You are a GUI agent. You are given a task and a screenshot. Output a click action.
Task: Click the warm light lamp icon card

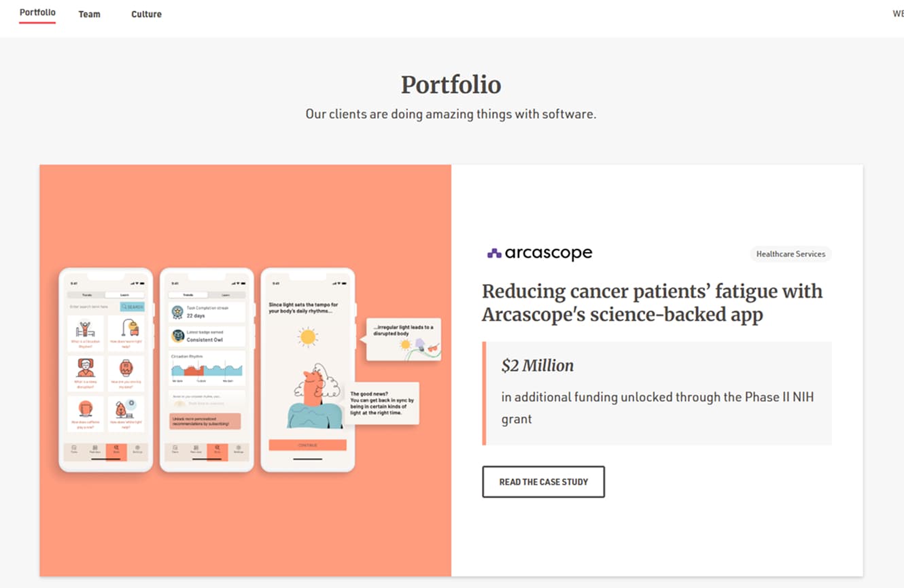pos(126,334)
